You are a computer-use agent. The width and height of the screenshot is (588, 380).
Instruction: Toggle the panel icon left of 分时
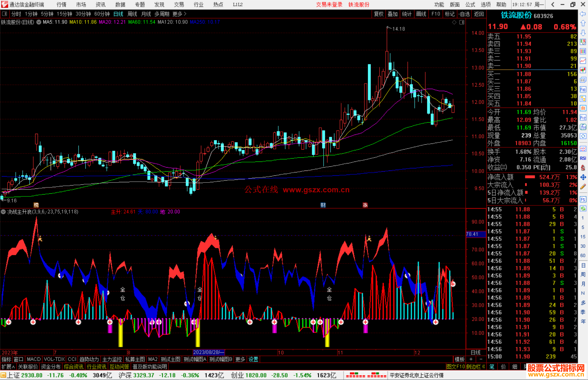(4, 14)
